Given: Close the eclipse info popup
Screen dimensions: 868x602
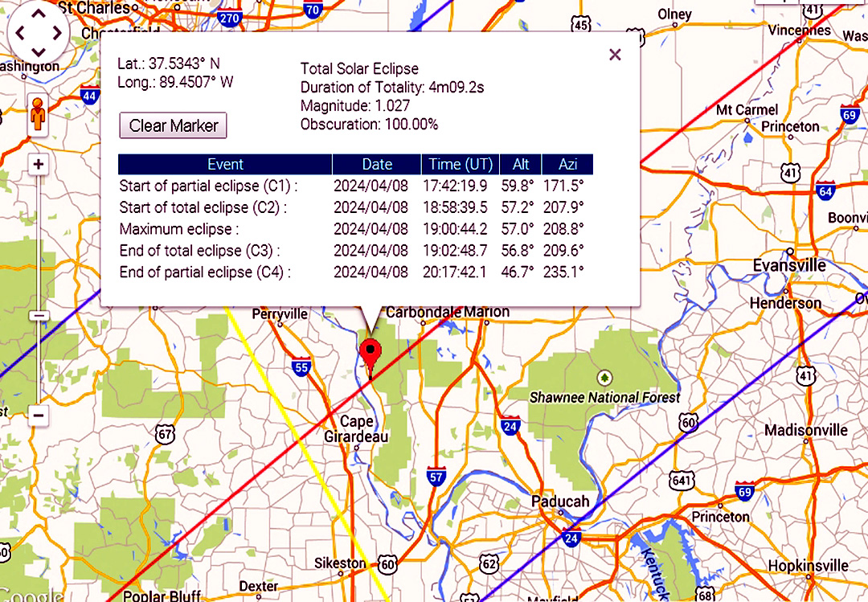Looking at the screenshot, I should (615, 55).
